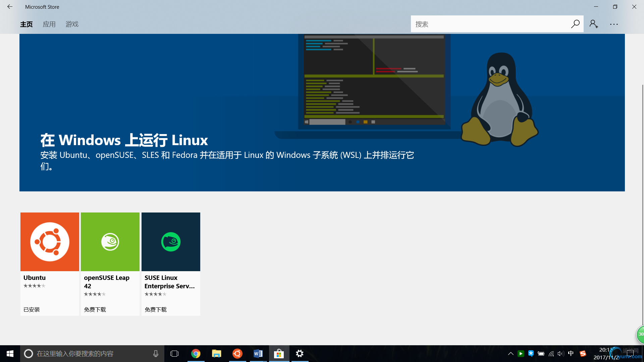Show hidden system tray icons
644x362 pixels.
click(511, 354)
